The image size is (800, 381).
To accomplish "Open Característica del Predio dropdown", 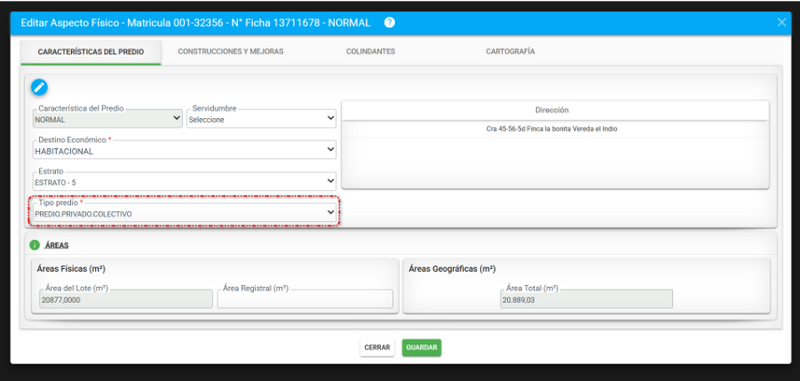I will 108,118.
